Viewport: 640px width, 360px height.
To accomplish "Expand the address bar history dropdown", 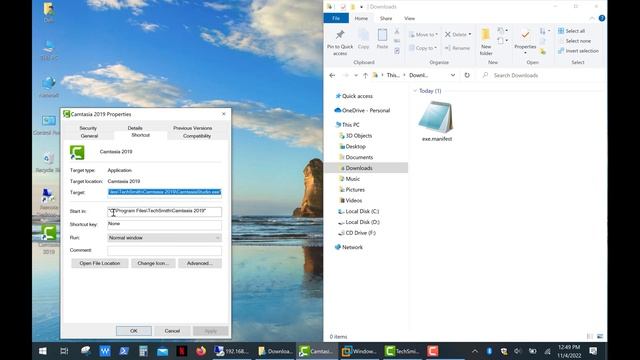I will (x=453, y=76).
